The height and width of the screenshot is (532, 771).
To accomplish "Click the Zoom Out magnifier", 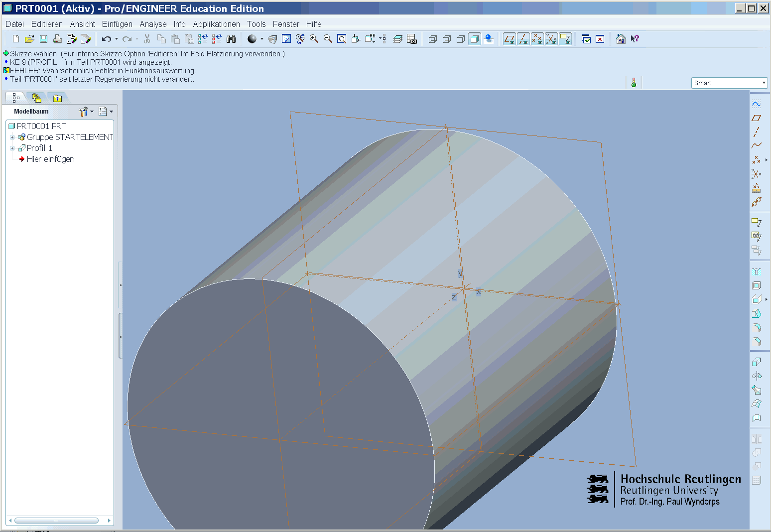I will [328, 39].
